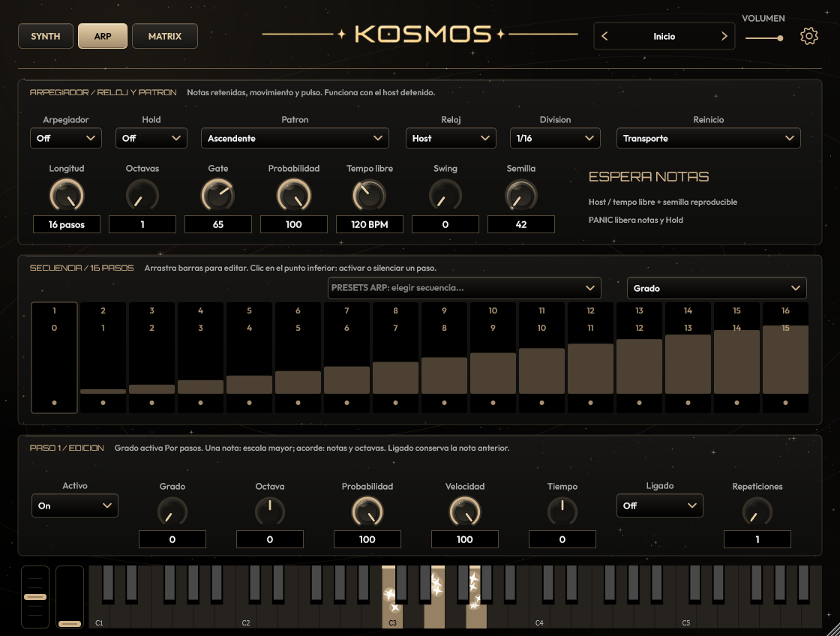This screenshot has width=840, height=636.
Task: Toggle step 16 active dot
Action: [785, 403]
